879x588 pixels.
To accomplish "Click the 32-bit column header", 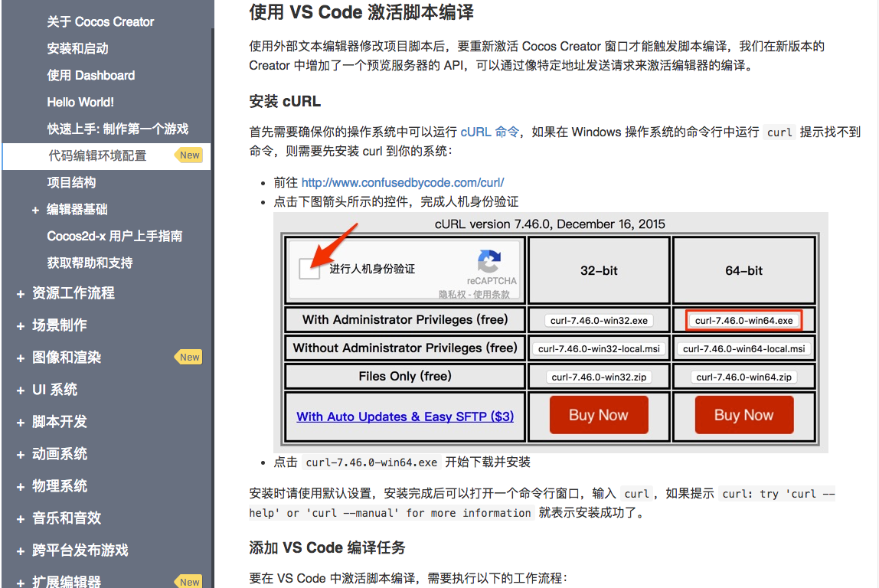I will [599, 271].
